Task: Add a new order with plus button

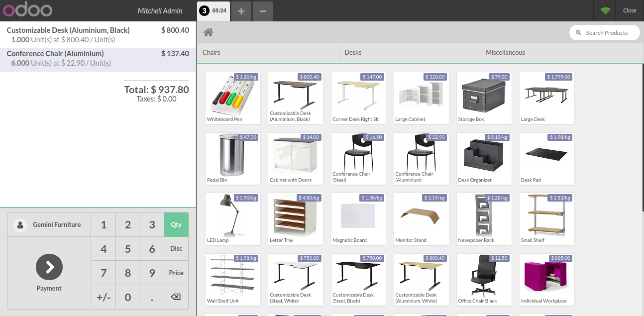Action: pyautogui.click(x=241, y=11)
